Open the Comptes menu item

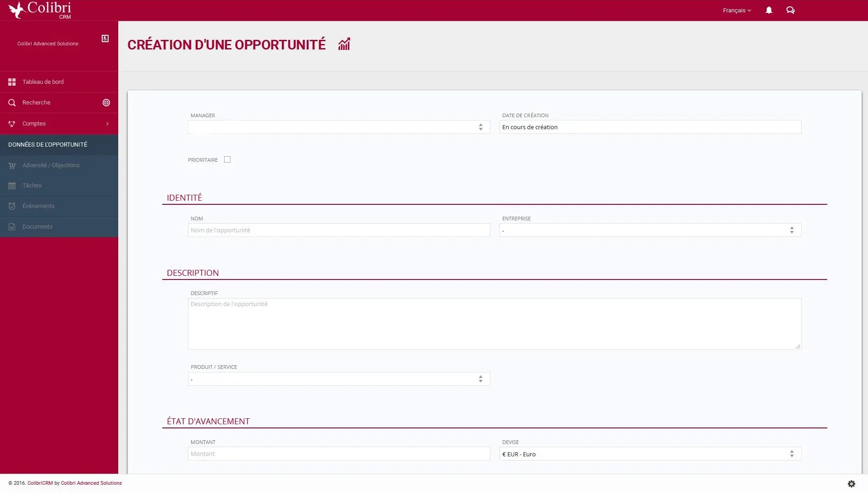coord(59,124)
